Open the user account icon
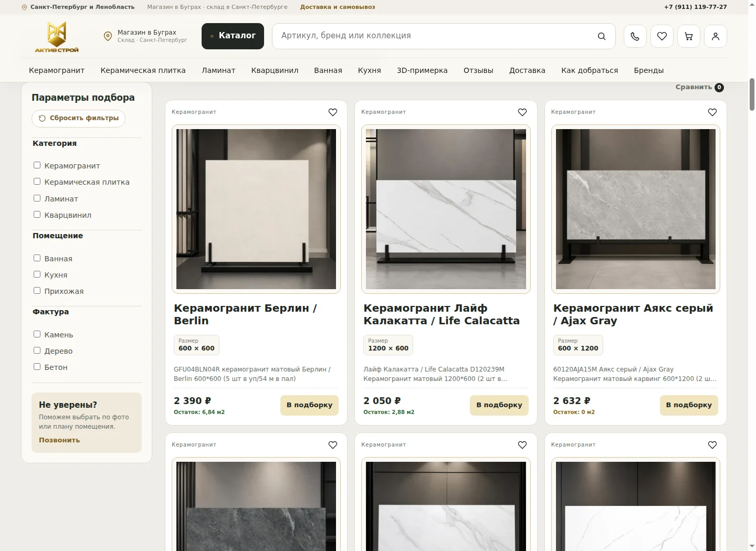The width and height of the screenshot is (756, 551). 716,36
